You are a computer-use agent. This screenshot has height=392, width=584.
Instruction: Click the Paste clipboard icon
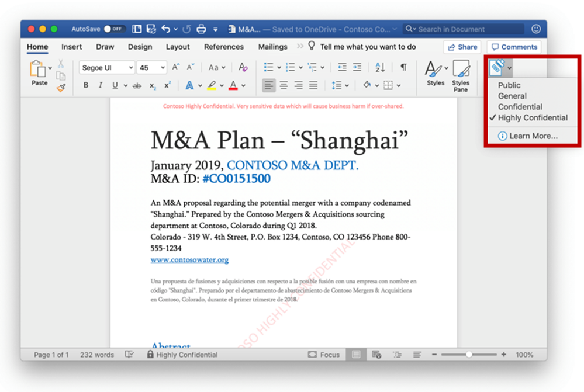[x=37, y=68]
